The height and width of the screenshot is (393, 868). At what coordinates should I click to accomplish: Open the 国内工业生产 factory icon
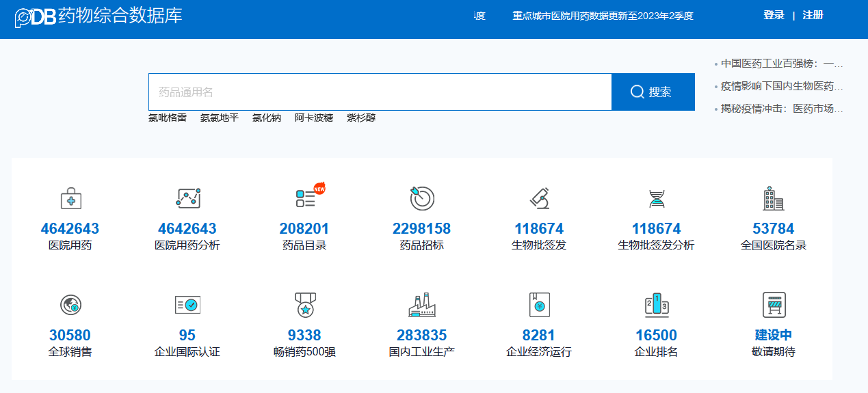[422, 305]
